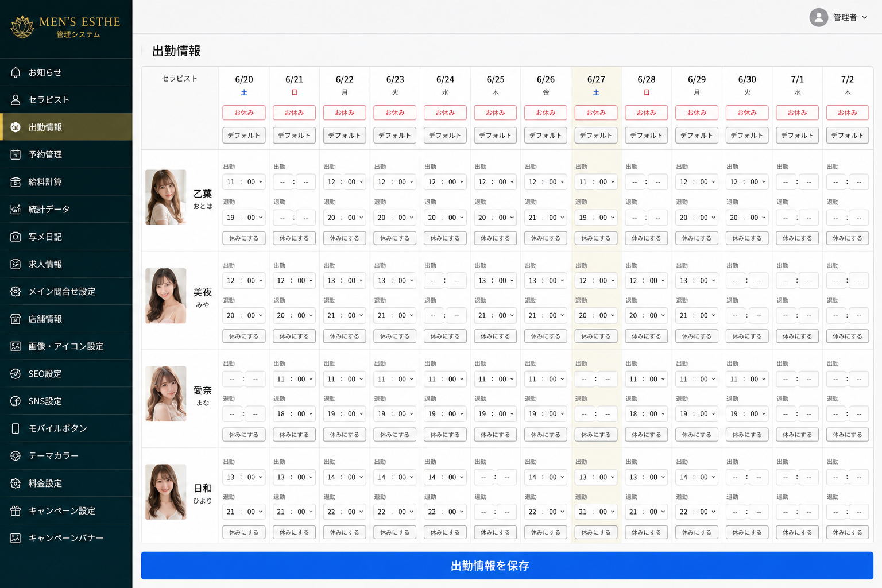Click the lotus logo in the header
The image size is (882, 588).
[22, 27]
